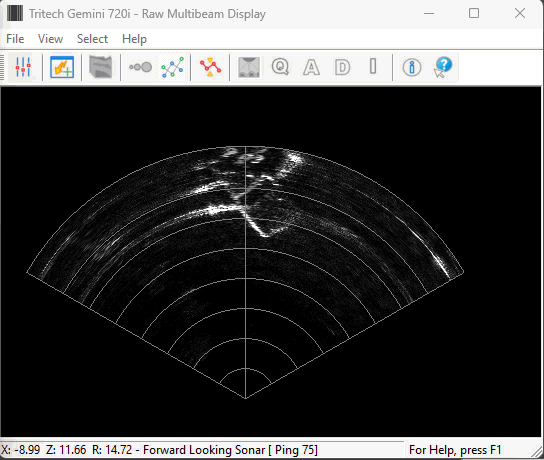Screen dimensions: 544x460
Task: Open the File menu
Action: click(15, 39)
